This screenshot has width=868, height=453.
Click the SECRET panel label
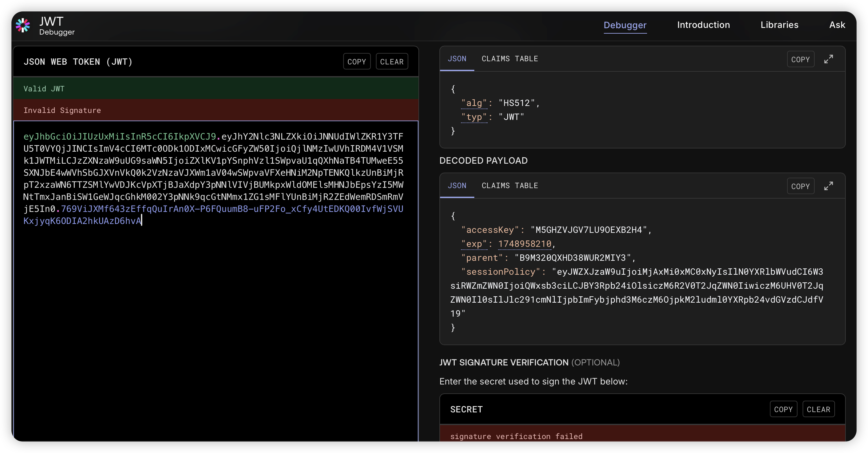click(x=466, y=409)
